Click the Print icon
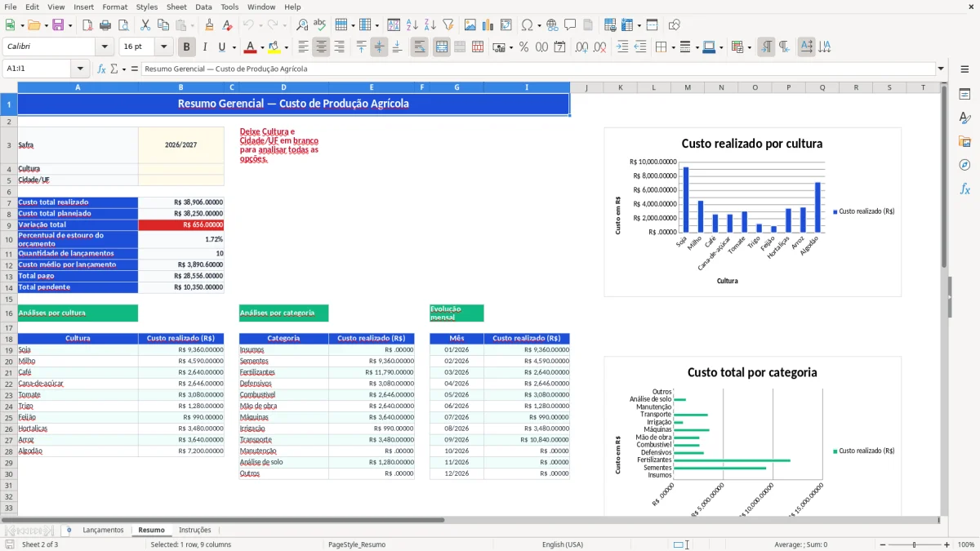The width and height of the screenshot is (980, 551). pyautogui.click(x=105, y=25)
